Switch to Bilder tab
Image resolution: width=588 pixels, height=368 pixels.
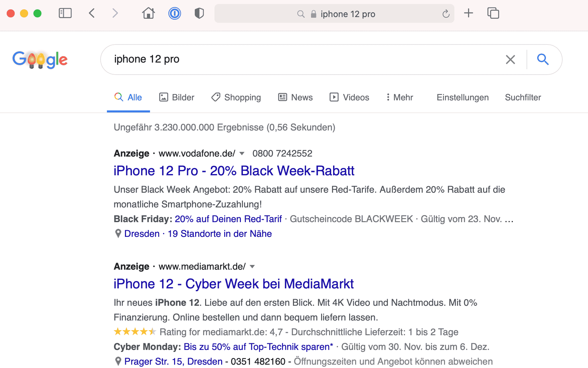[x=177, y=97]
